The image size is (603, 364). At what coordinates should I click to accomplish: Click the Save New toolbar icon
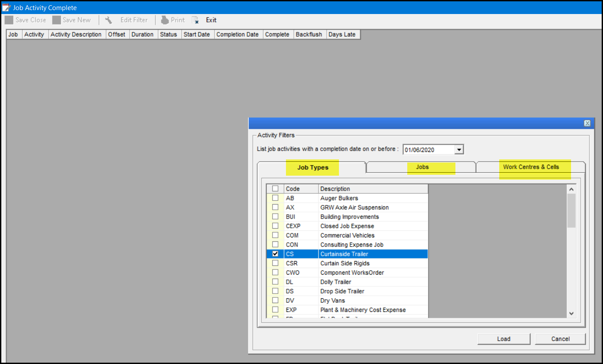[x=56, y=20]
